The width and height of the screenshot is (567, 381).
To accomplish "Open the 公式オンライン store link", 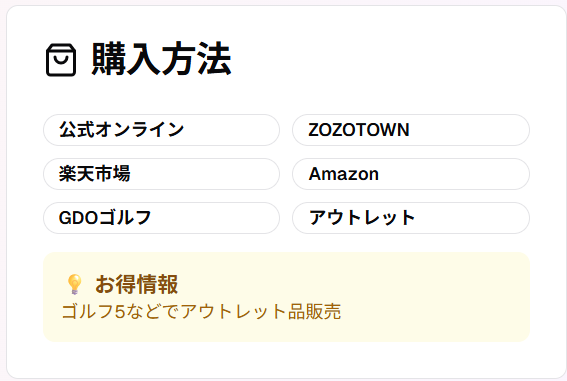I will [161, 130].
